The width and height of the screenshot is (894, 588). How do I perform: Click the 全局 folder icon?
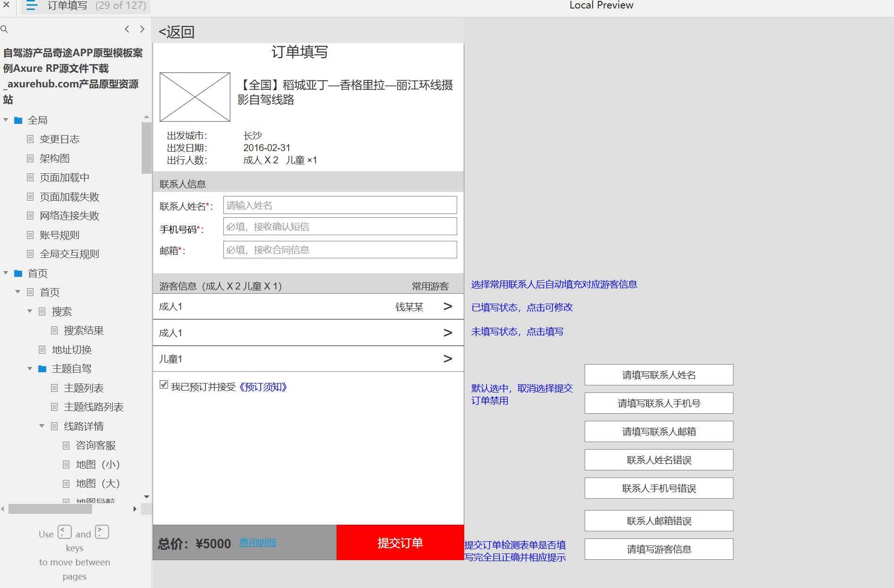pyautogui.click(x=18, y=120)
